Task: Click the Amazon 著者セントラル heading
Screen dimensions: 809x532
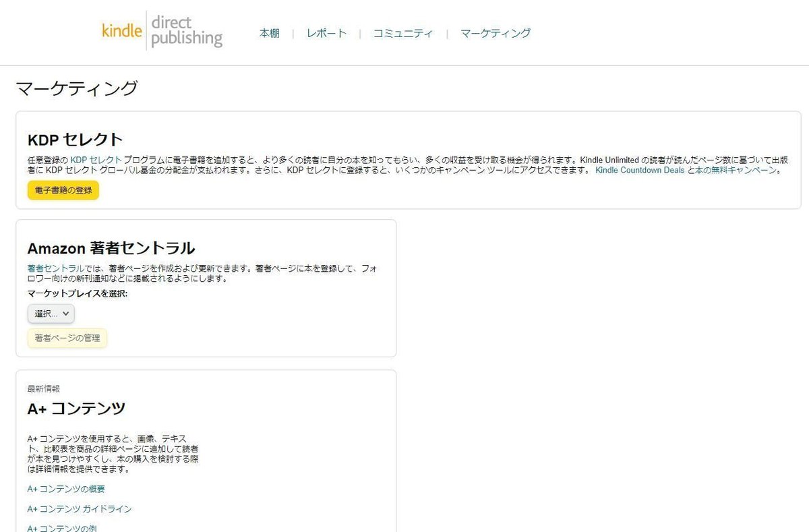Action: pyautogui.click(x=111, y=248)
